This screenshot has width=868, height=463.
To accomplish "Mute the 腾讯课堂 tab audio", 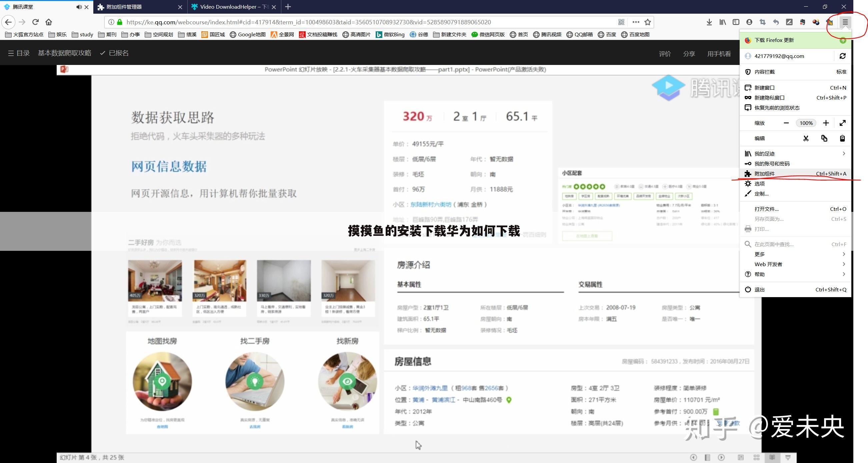I will pos(79,7).
